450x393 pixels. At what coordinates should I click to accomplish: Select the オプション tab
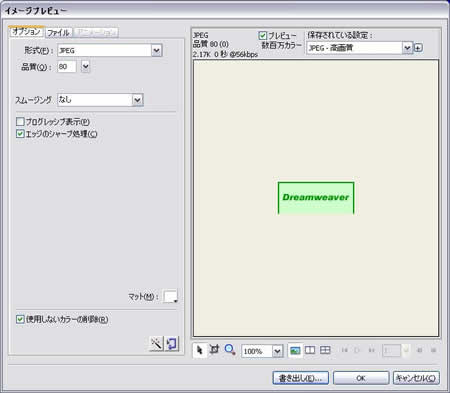click(26, 32)
